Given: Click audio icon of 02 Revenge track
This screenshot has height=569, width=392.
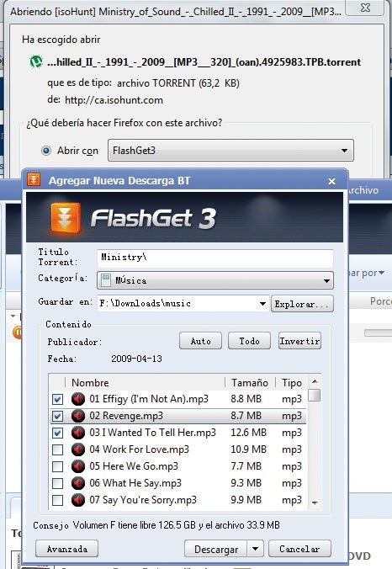Looking at the screenshot, I should point(78,416).
